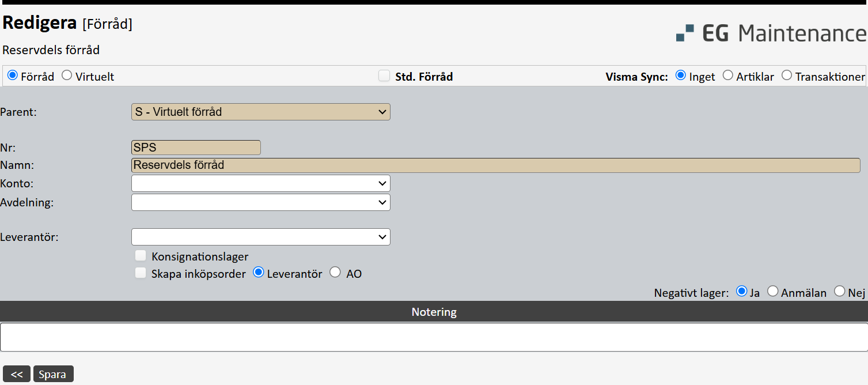Select the AO radio button
The width and height of the screenshot is (868, 385).
pos(335,273)
